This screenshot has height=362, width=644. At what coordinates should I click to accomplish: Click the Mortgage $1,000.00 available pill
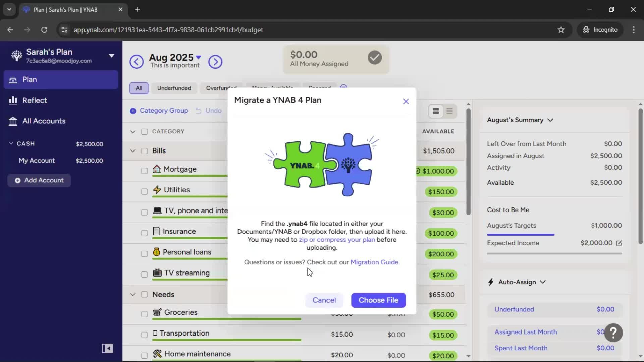[437, 171]
